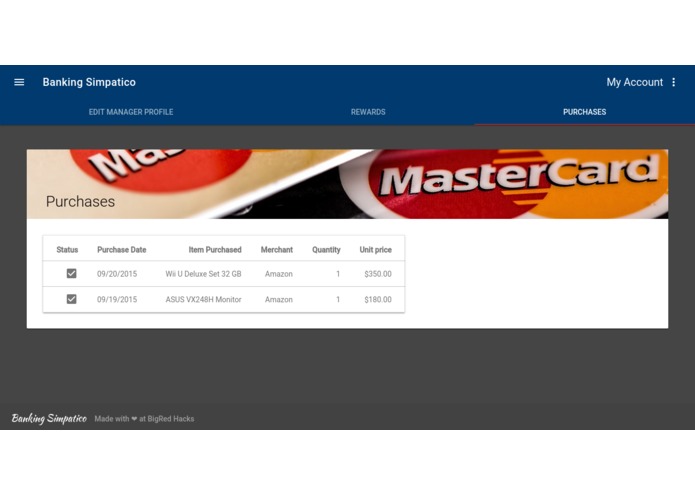Select the Purchases tab
Viewport: 695px width, 494px height.
584,112
